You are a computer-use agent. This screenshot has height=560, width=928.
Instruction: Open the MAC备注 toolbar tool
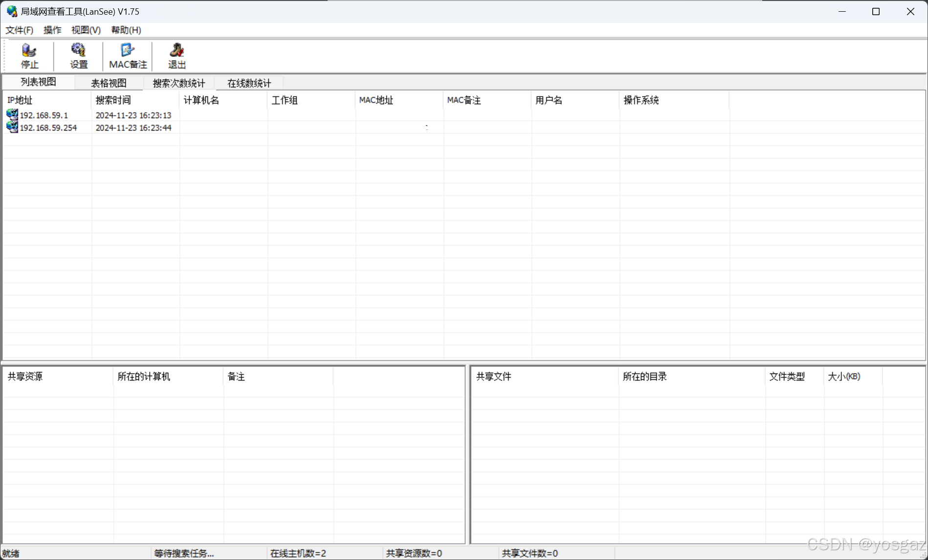128,56
